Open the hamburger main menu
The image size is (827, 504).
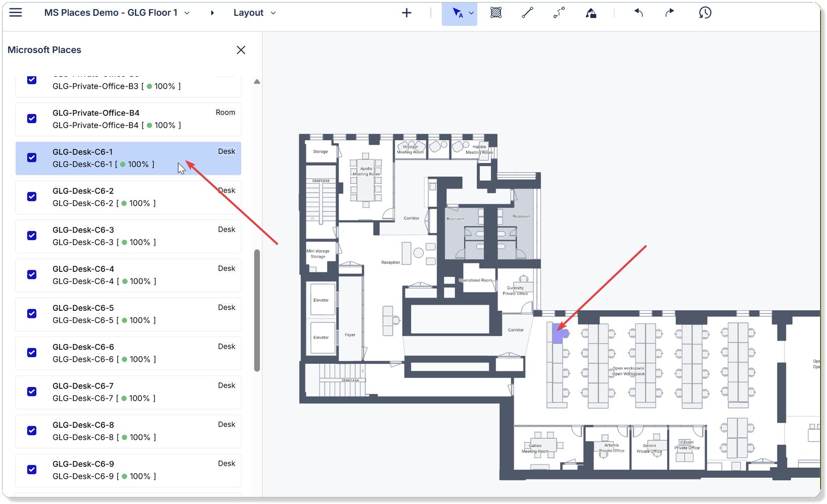pyautogui.click(x=16, y=13)
